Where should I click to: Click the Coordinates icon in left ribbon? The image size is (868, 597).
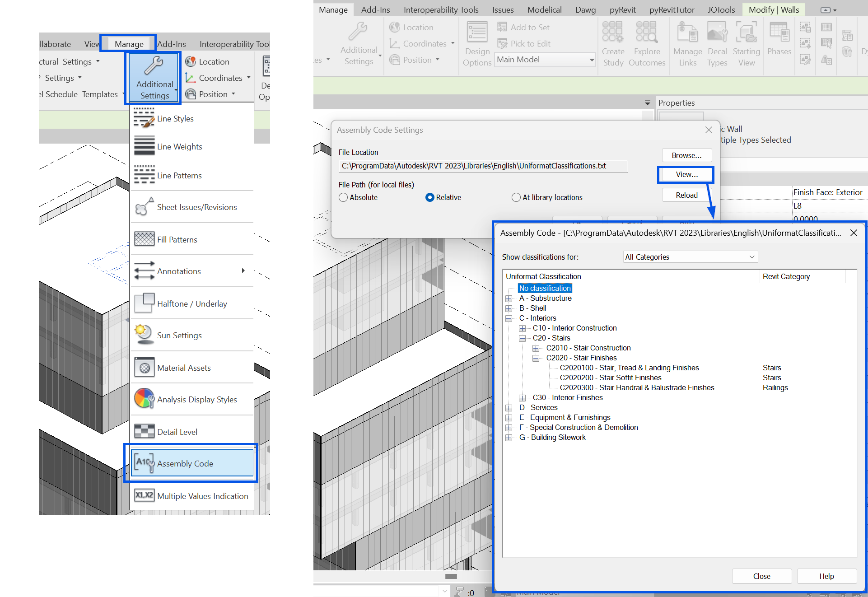click(x=191, y=78)
